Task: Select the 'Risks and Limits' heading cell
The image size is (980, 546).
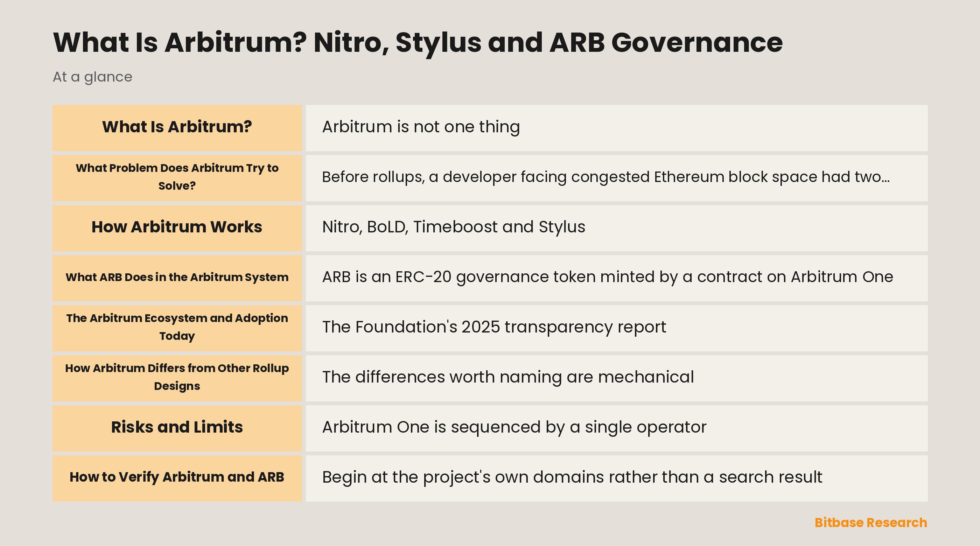Action: point(177,428)
